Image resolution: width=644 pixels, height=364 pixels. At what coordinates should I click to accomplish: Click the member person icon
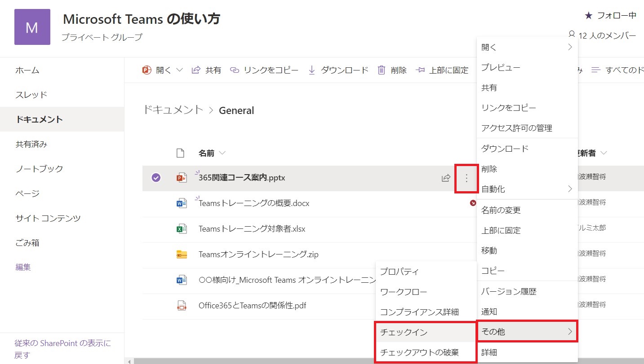click(x=572, y=34)
